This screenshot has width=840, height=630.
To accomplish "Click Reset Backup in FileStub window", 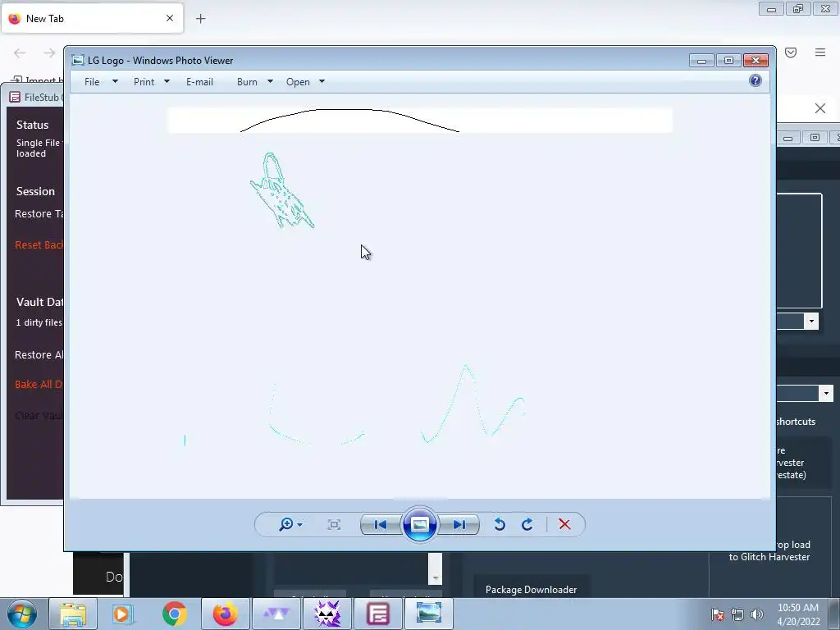I will (39, 244).
